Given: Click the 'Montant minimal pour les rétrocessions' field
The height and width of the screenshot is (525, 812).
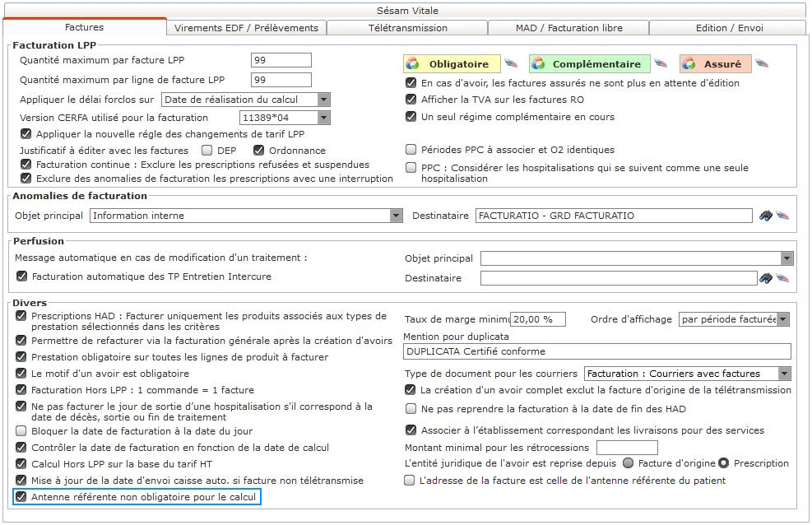Looking at the screenshot, I should pos(627,448).
